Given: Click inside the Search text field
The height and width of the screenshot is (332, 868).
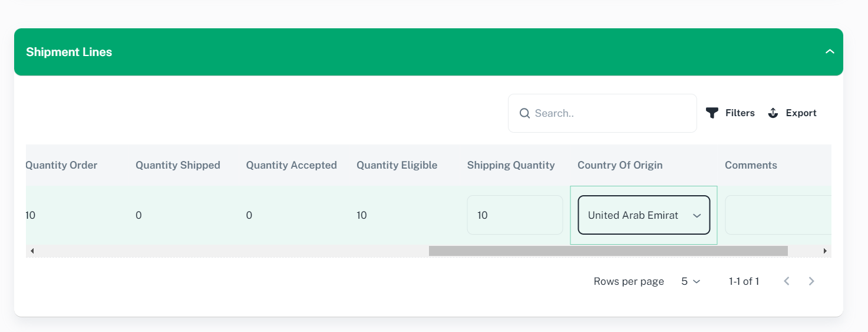Looking at the screenshot, I should (x=610, y=113).
